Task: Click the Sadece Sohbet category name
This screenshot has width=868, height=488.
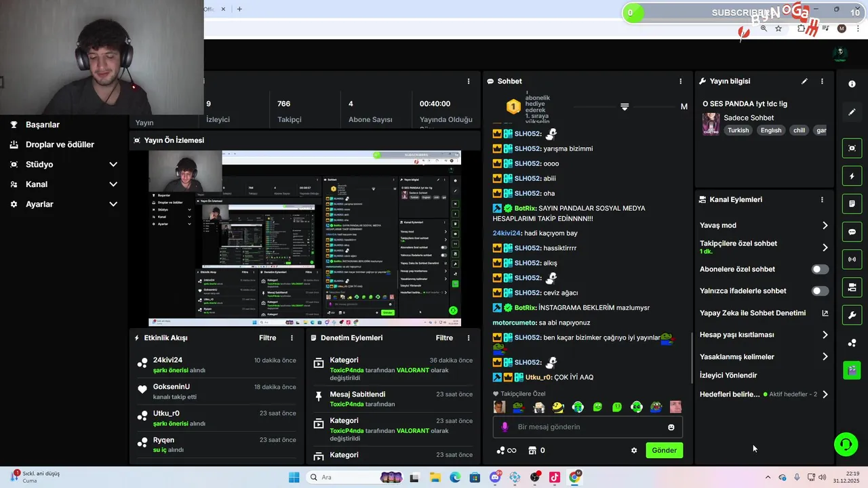Action: (749, 118)
